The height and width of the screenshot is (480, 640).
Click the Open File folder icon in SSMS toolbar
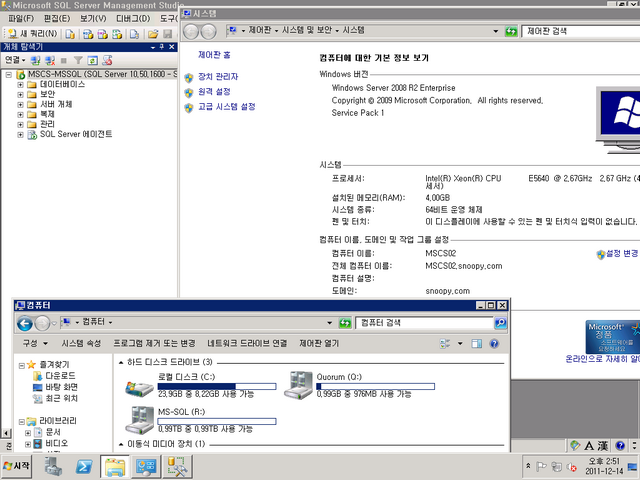[x=153, y=34]
